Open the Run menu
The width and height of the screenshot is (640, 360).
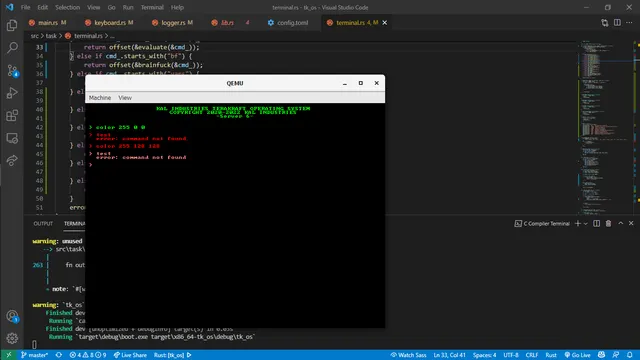coord(128,7)
